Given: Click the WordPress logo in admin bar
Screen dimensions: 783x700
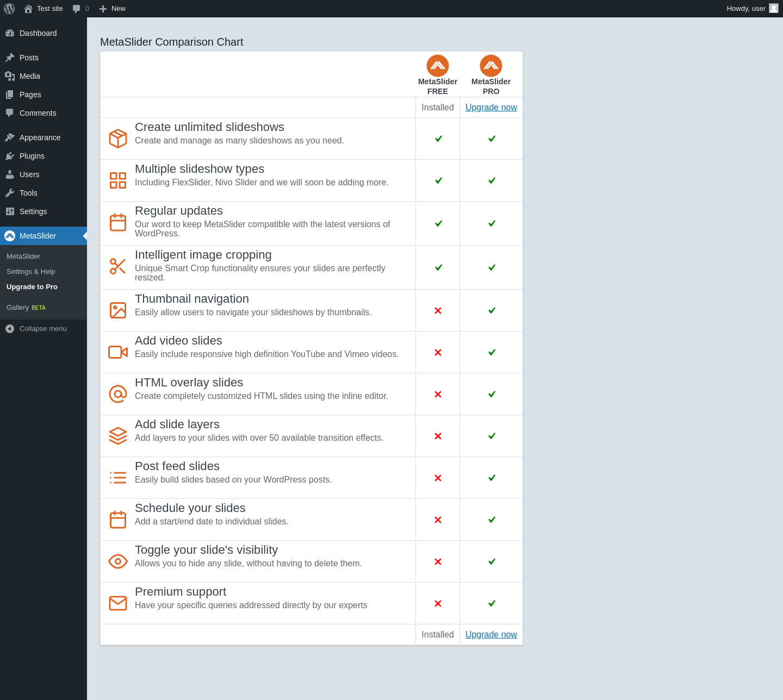Looking at the screenshot, I should [x=9, y=9].
